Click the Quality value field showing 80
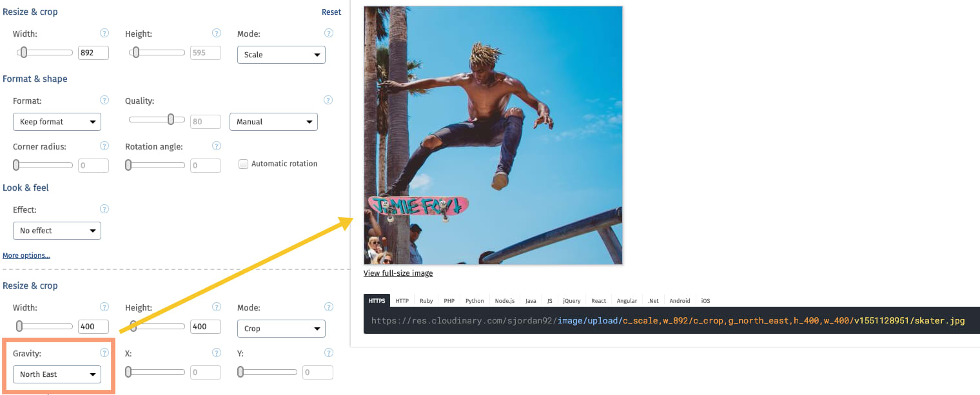Image resolution: width=980 pixels, height=395 pixels. click(x=206, y=120)
